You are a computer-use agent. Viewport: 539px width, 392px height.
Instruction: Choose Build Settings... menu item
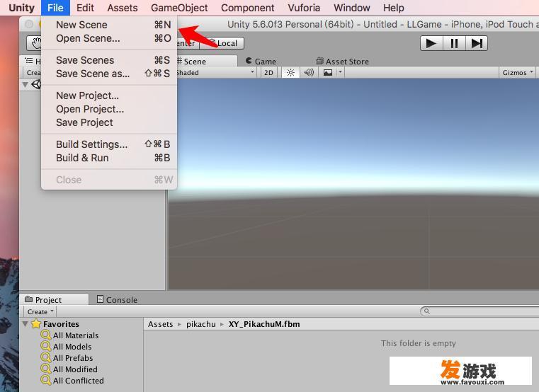pyautogui.click(x=109, y=144)
